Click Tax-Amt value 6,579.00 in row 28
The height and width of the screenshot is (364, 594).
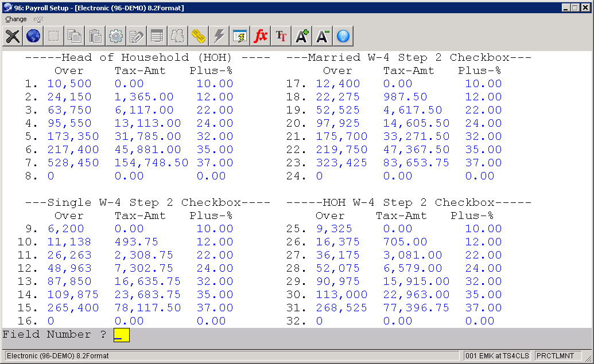click(413, 268)
